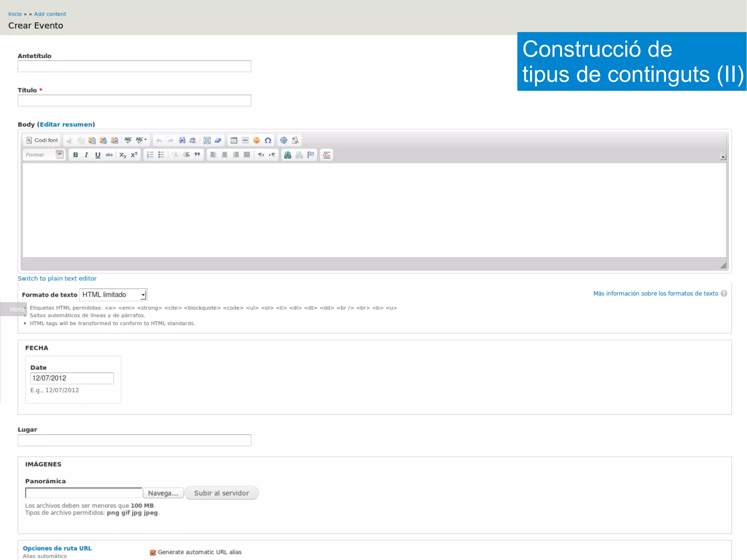This screenshot has width=747, height=560.
Task: Click the Redo arrow icon
Action: (x=170, y=140)
